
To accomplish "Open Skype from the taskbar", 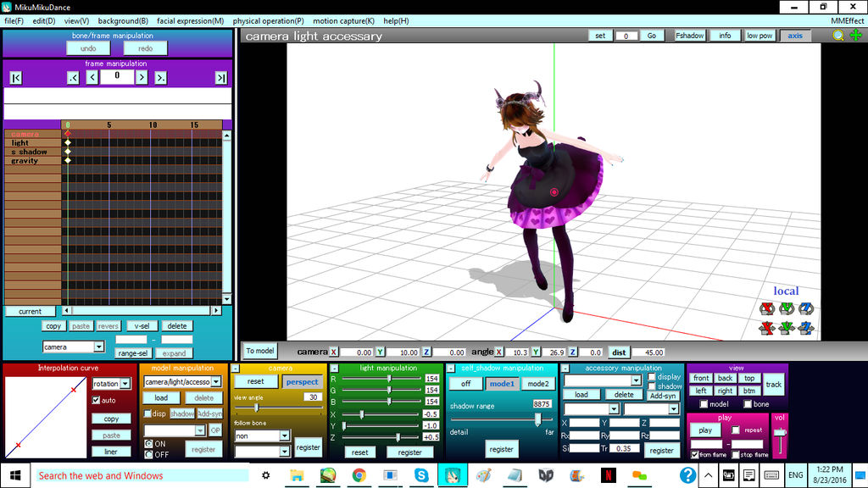I will [x=421, y=475].
